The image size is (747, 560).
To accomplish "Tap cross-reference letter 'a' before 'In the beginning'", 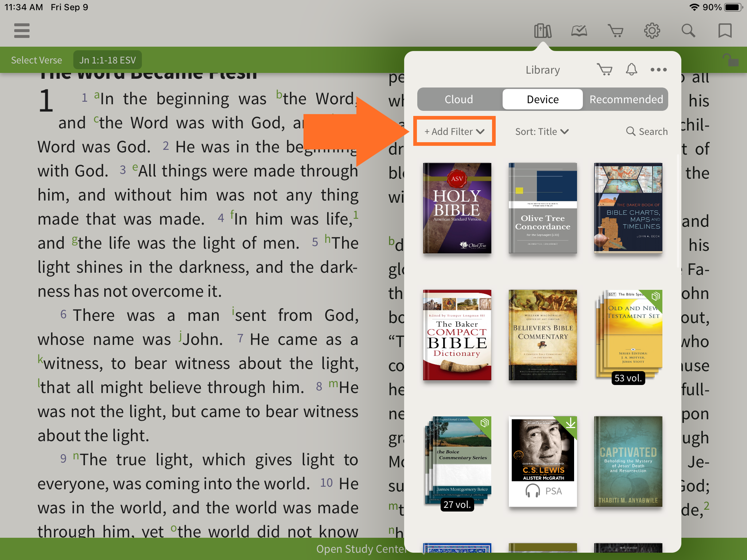I will (x=97, y=95).
